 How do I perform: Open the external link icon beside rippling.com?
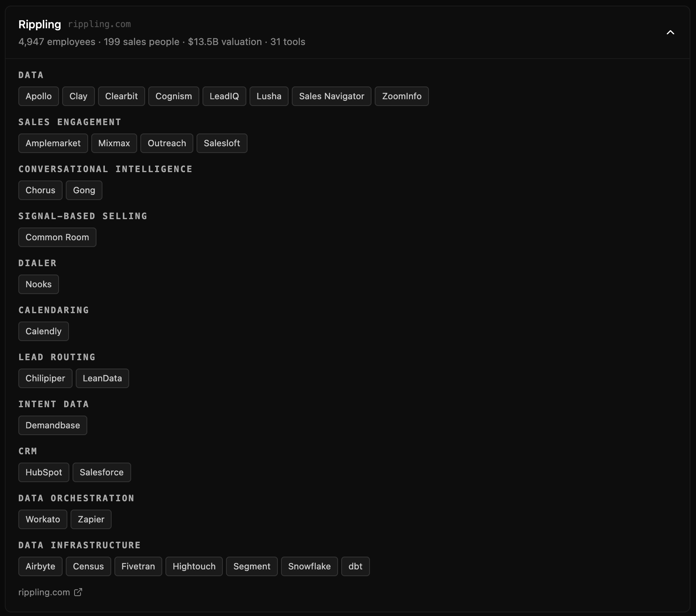click(78, 592)
